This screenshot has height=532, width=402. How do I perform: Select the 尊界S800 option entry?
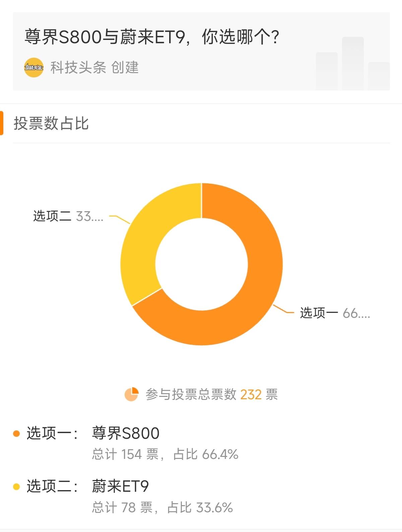[x=126, y=433]
